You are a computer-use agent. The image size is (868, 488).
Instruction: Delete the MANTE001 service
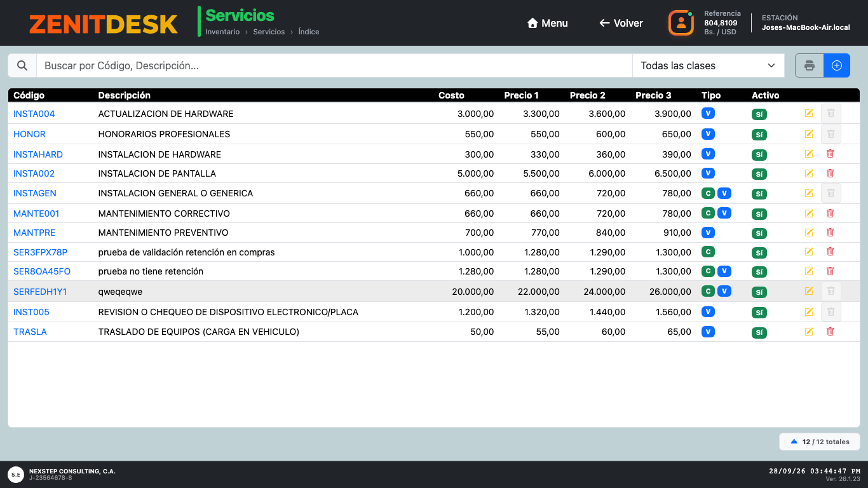pyautogui.click(x=830, y=213)
